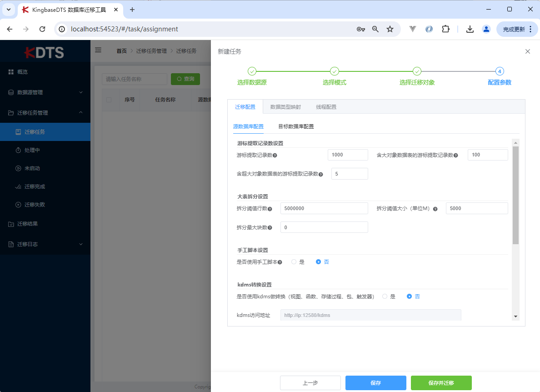Open browser extensions puzzle icon
Viewport: 540px width, 392px height.
[x=445, y=29]
